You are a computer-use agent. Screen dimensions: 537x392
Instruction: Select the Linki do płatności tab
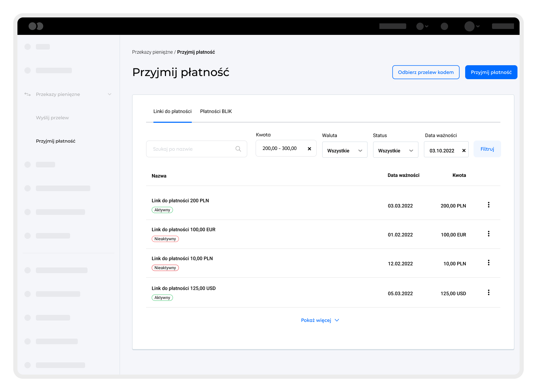(172, 112)
